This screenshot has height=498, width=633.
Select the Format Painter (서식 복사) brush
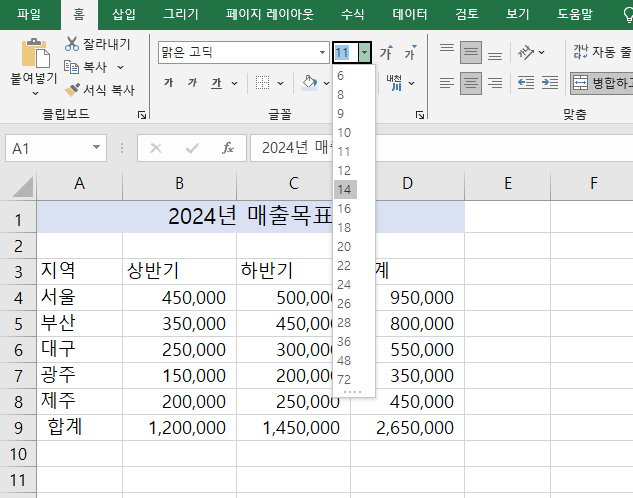coord(72,90)
